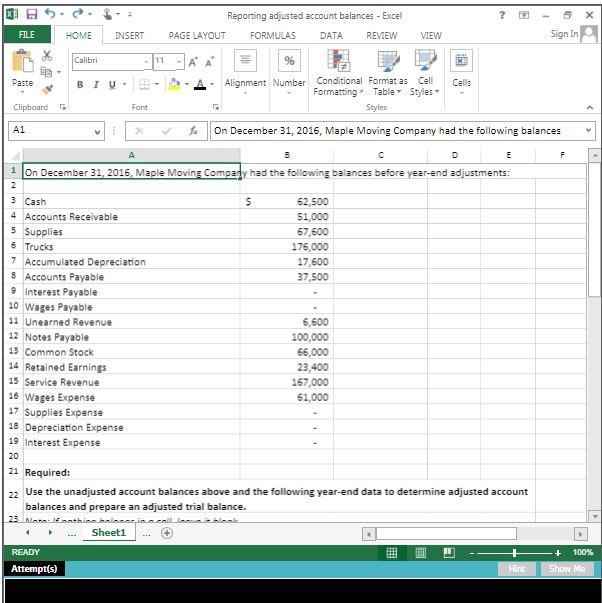The image size is (602, 603).
Task: Switch to the DATA tab
Action: coord(331,35)
